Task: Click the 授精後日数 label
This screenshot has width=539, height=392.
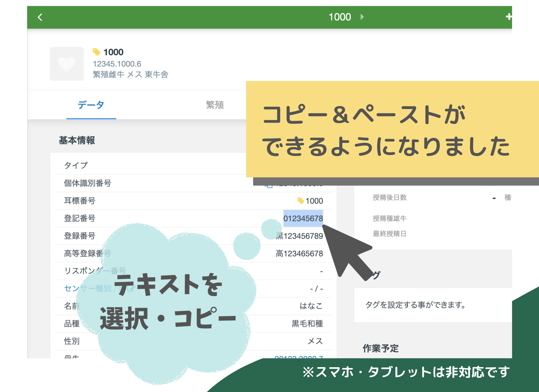Action: (x=390, y=197)
